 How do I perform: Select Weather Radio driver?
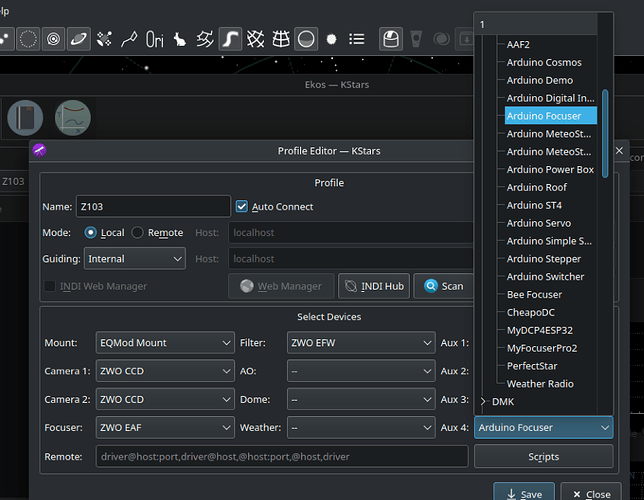pyautogui.click(x=540, y=384)
